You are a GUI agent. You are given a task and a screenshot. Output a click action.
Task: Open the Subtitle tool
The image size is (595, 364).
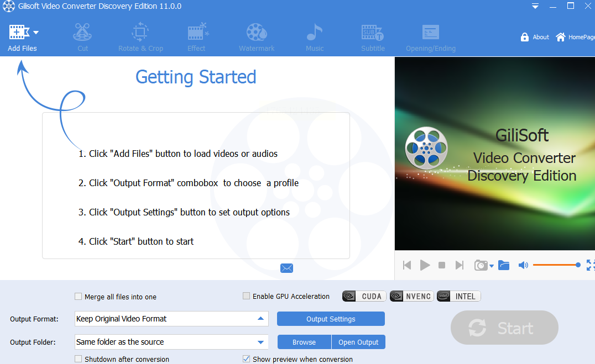(373, 37)
